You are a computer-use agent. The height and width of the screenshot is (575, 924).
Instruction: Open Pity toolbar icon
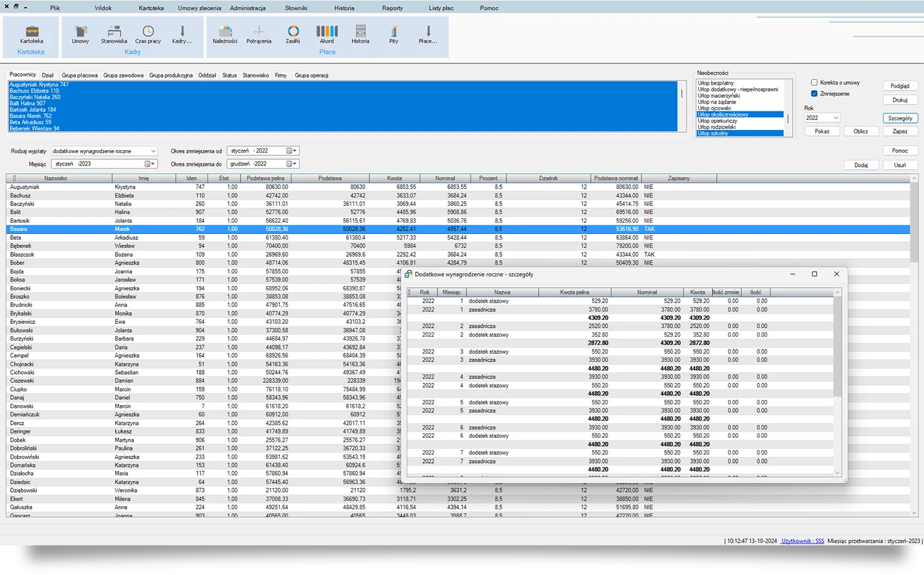394,31
